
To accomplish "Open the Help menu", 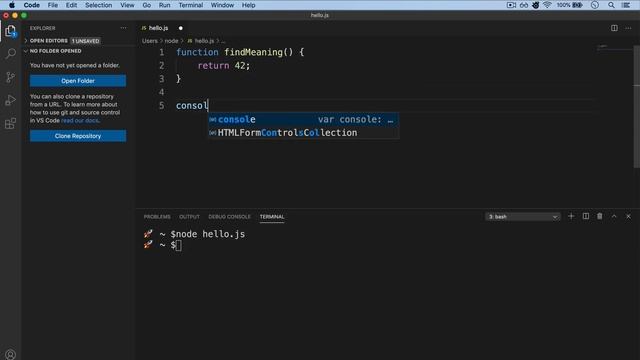I will pyautogui.click(x=248, y=5).
